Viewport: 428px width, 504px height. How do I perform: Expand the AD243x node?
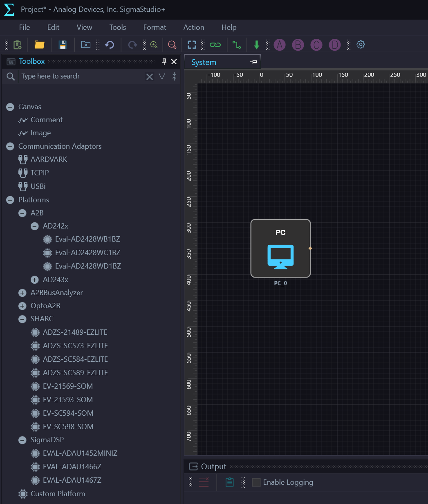point(35,280)
